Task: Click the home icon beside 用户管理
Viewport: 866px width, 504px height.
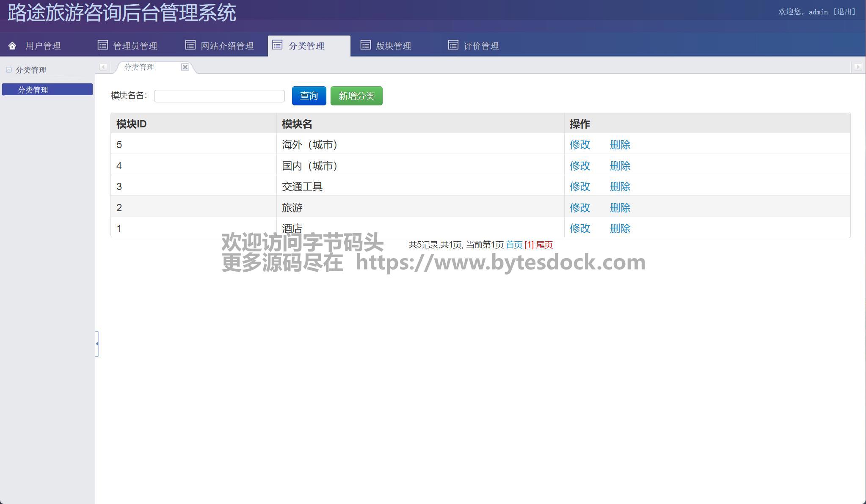Action: point(12,46)
